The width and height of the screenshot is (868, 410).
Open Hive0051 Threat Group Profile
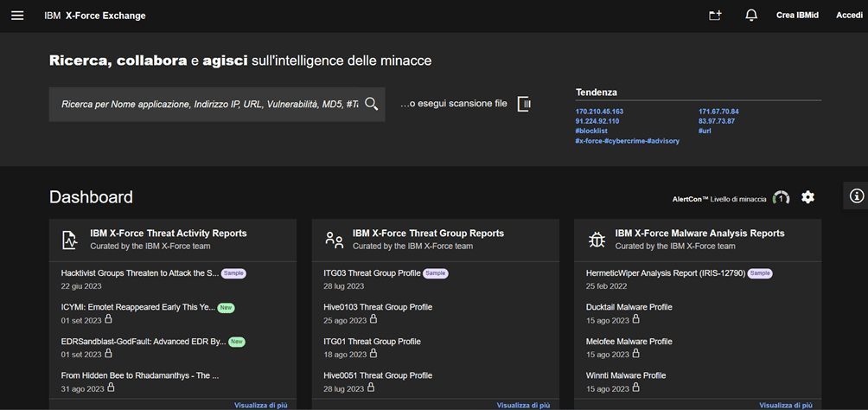point(378,375)
